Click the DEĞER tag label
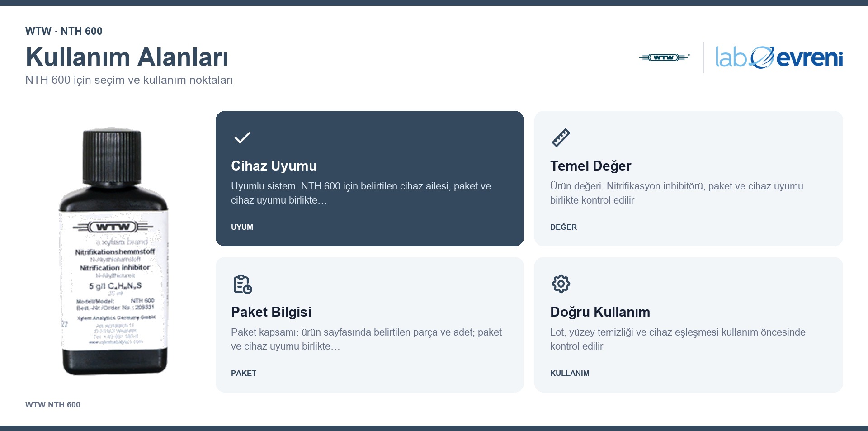The width and height of the screenshot is (868, 431). (x=563, y=227)
